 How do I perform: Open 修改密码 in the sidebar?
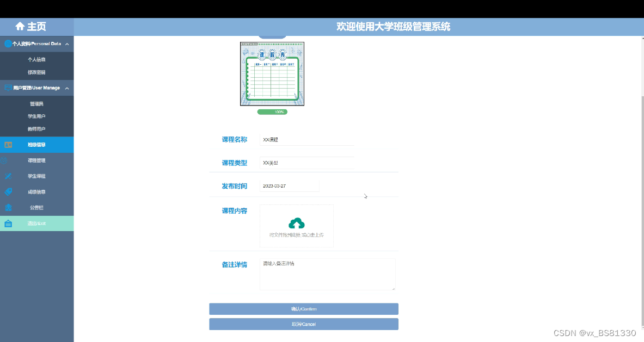(36, 72)
